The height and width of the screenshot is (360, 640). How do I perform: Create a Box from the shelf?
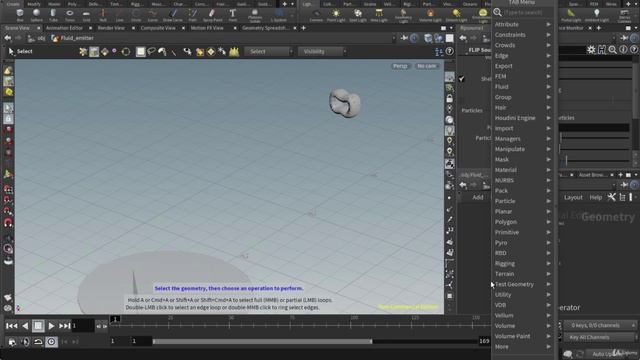click(20, 15)
